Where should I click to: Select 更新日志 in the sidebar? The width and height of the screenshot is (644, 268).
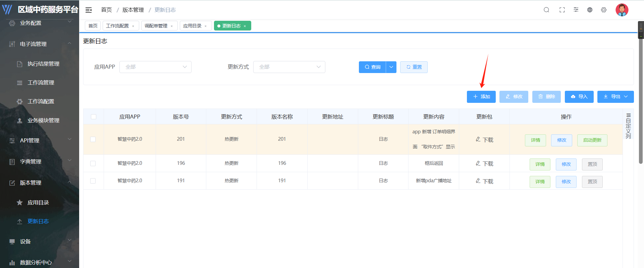[40, 221]
